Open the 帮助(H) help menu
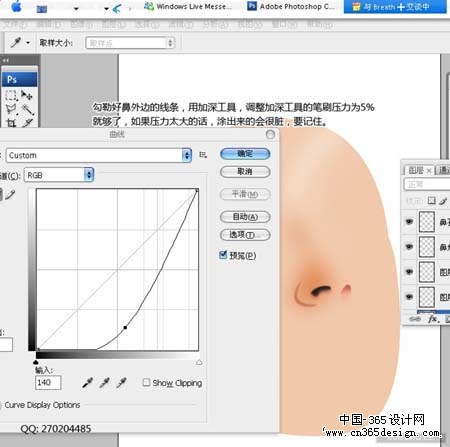450x447 pixels. click(320, 24)
